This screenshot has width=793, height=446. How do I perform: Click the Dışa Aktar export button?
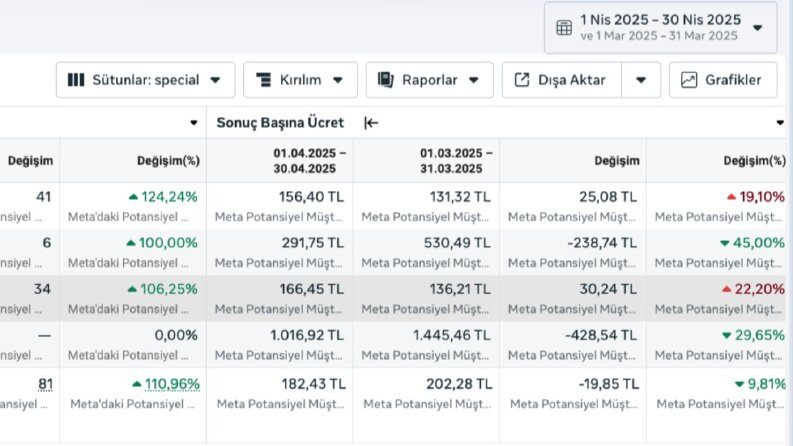[x=561, y=80]
